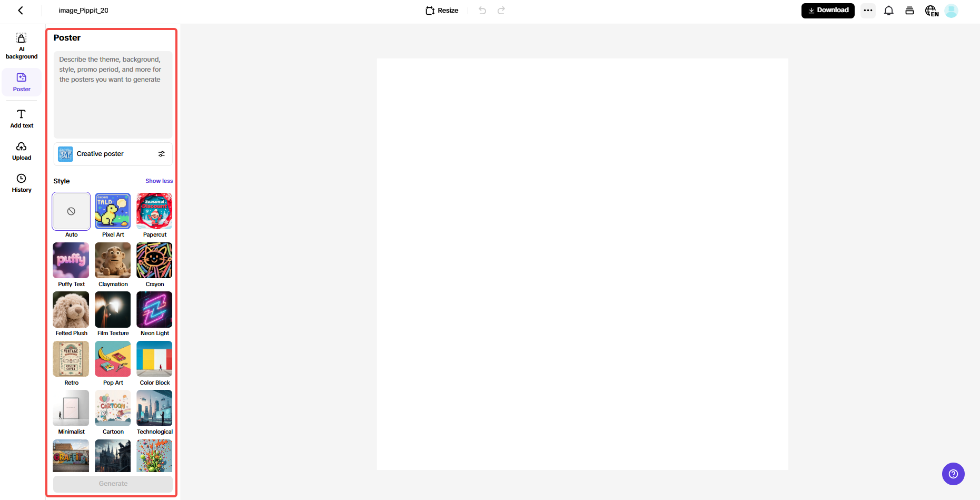Screen dimensions: 980x500
Task: Open the Creative poster template selector
Action: click(100, 153)
